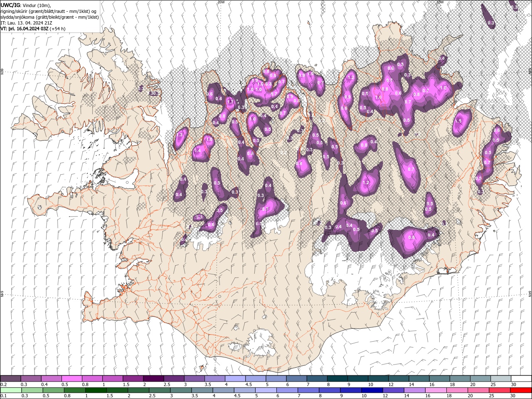
Task: Click the '0.2' tick label on snow legend
Action: coord(4,384)
